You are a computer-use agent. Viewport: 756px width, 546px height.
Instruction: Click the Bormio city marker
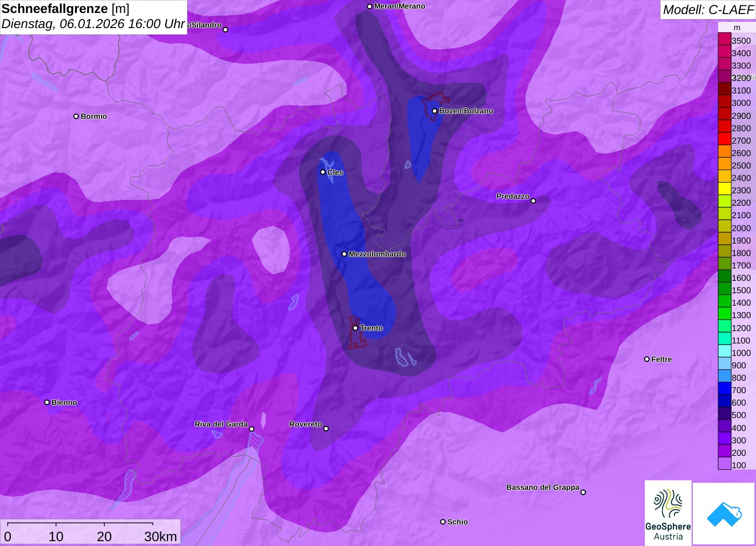(x=76, y=116)
